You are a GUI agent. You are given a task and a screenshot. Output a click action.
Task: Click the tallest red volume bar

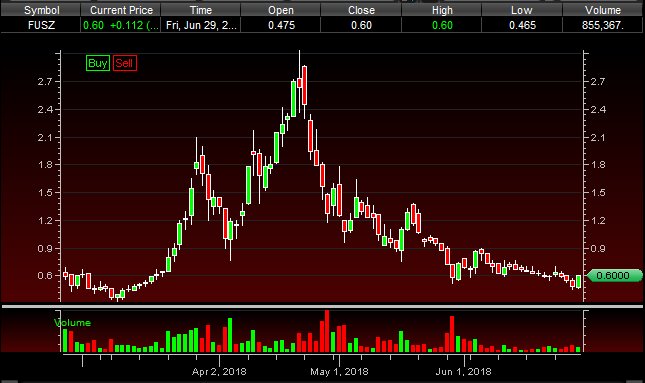327,331
